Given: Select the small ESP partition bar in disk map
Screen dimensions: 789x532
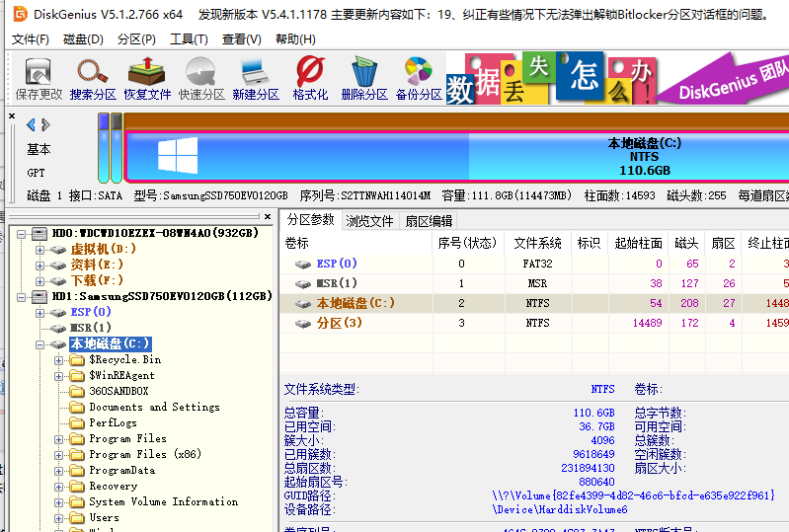Looking at the screenshot, I should coord(104,147).
